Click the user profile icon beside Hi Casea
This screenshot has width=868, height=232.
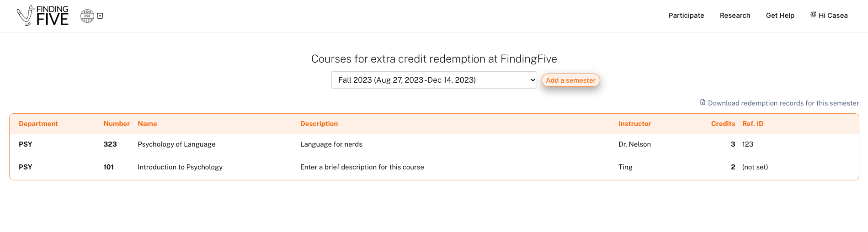(813, 15)
